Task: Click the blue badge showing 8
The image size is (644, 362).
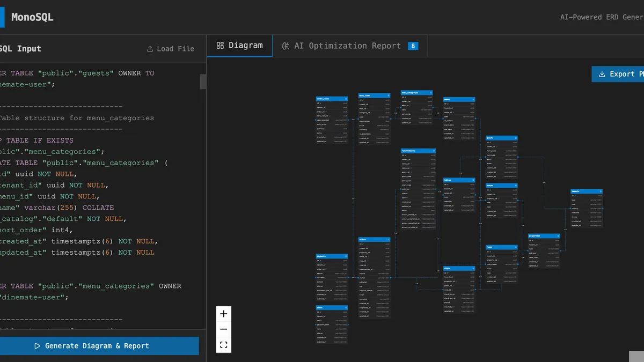Action: pyautogui.click(x=413, y=46)
